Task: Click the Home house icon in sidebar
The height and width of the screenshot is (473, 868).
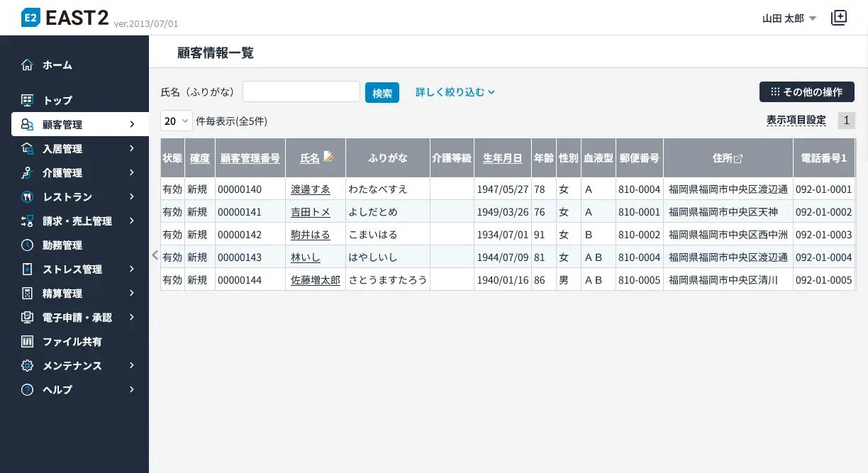Action: point(27,65)
